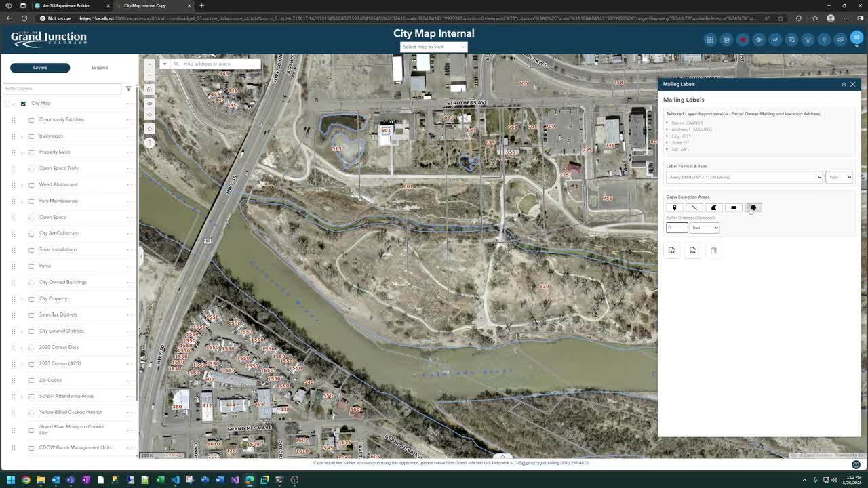
Task: Select the line draw tool
Action: [x=694, y=208]
